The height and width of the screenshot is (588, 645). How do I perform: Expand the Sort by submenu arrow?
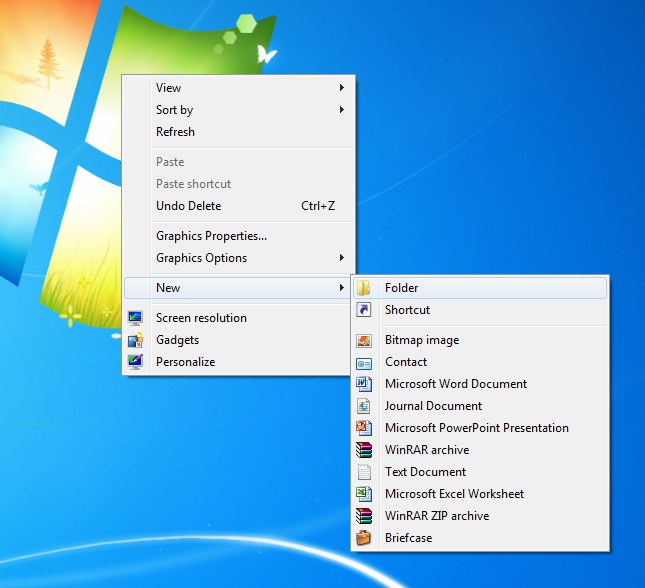[342, 110]
